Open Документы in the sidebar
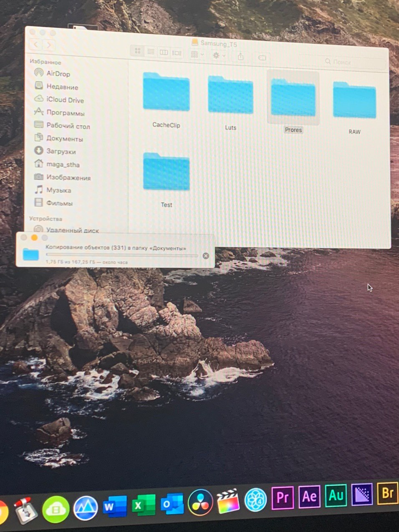The image size is (399, 532). (58, 138)
